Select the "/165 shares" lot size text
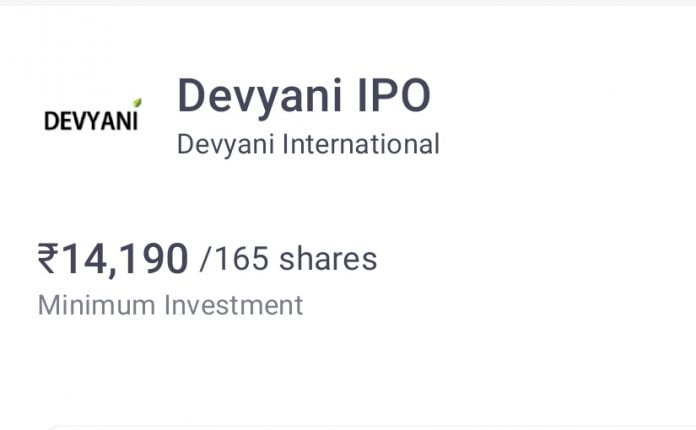 tap(288, 260)
